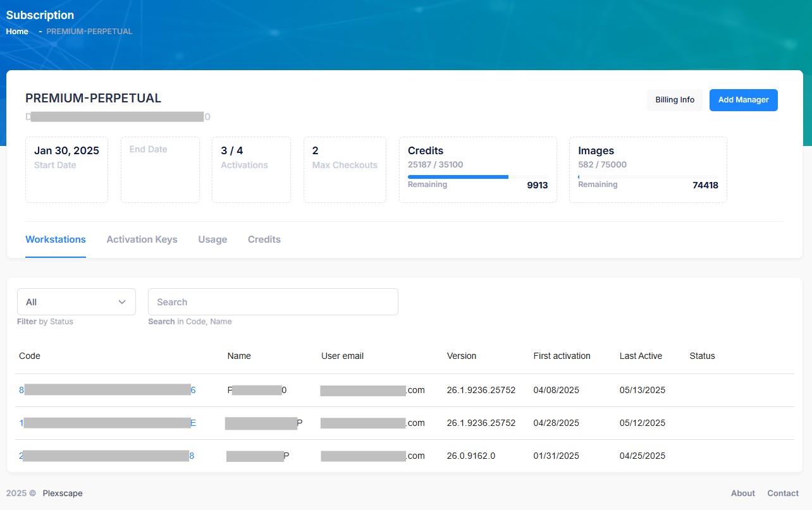The width and height of the screenshot is (812, 510).
Task: Open the Usage tab
Action: click(212, 240)
